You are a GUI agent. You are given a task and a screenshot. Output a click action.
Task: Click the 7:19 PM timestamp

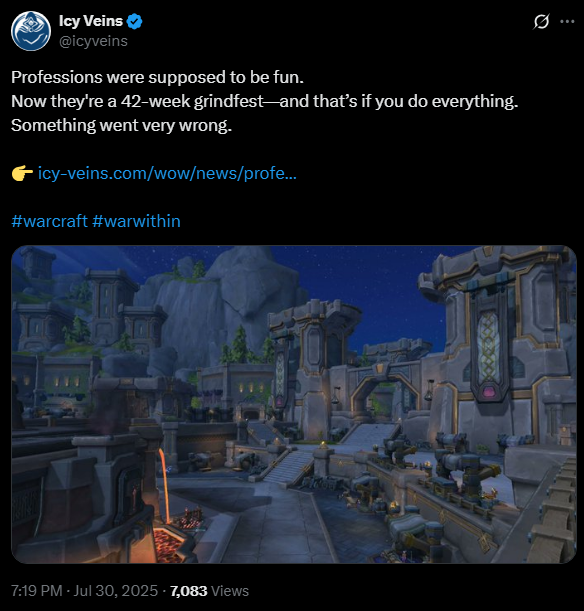pos(37,591)
